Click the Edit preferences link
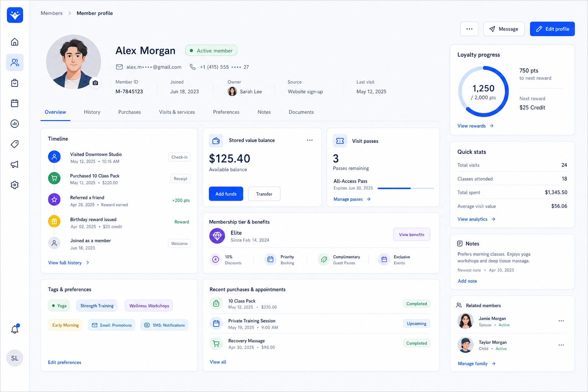Image resolution: width=588 pixels, height=392 pixels. coord(64,362)
